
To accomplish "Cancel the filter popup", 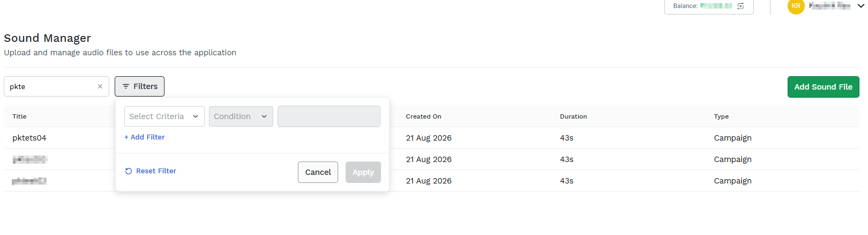I will click(x=318, y=172).
